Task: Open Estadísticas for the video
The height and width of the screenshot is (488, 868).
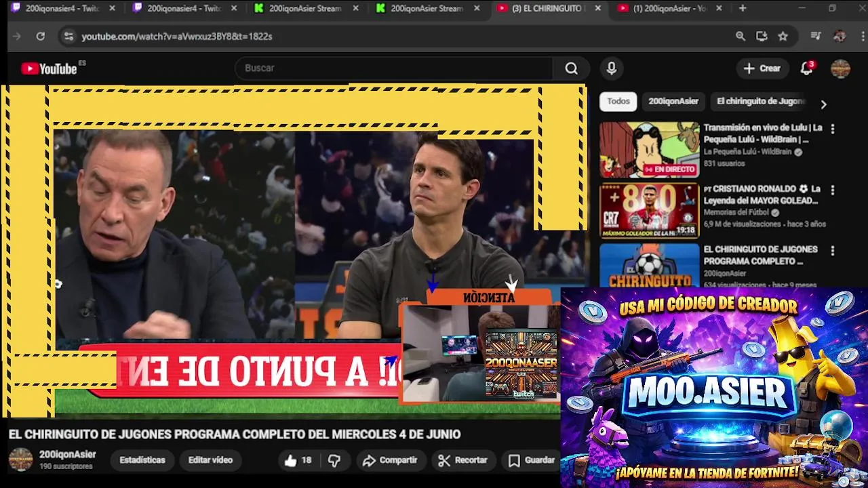Action: point(142,460)
